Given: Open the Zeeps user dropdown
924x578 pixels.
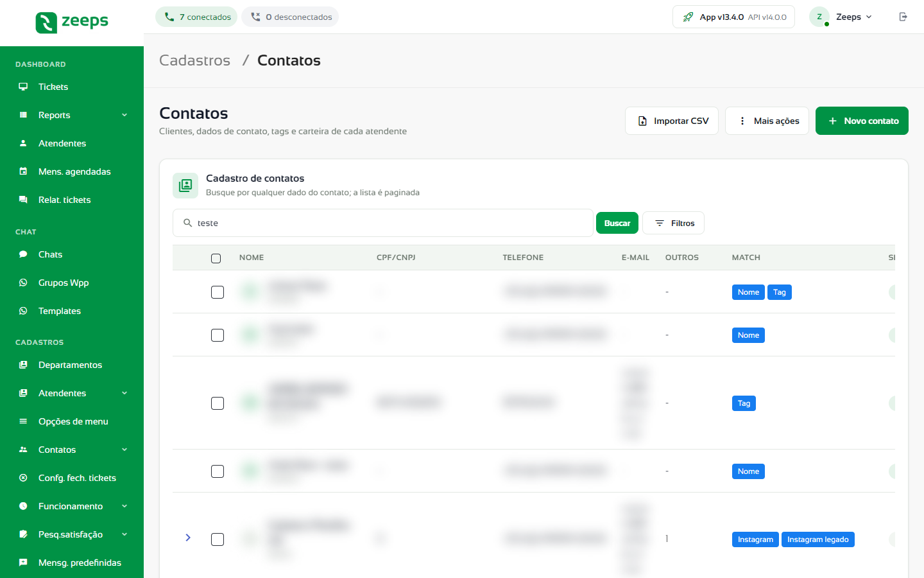Looking at the screenshot, I should pos(842,17).
